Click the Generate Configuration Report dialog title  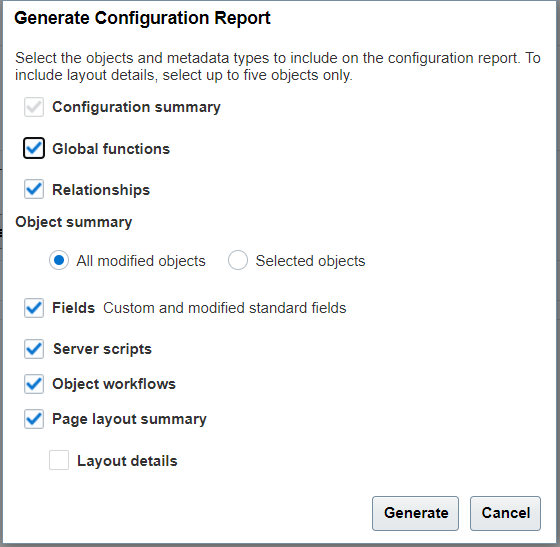pyautogui.click(x=142, y=18)
